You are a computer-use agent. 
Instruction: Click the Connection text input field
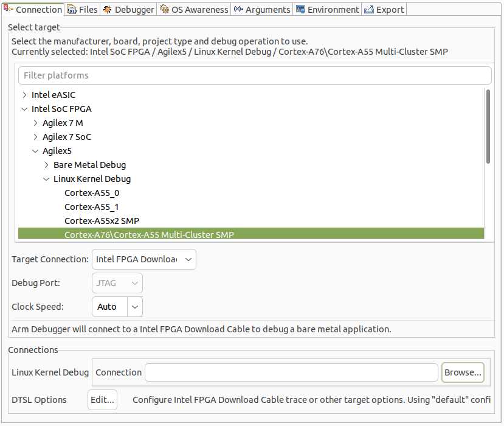(x=291, y=372)
